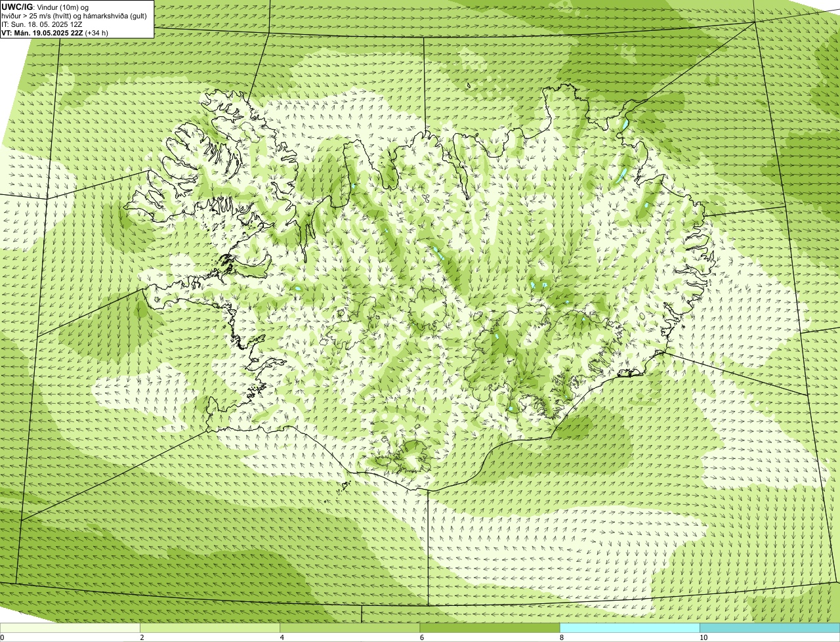Viewport: 840px width, 642px height.
Task: Click the 6–8 m/s dark green legend swatch
Action: pyautogui.click(x=490, y=628)
